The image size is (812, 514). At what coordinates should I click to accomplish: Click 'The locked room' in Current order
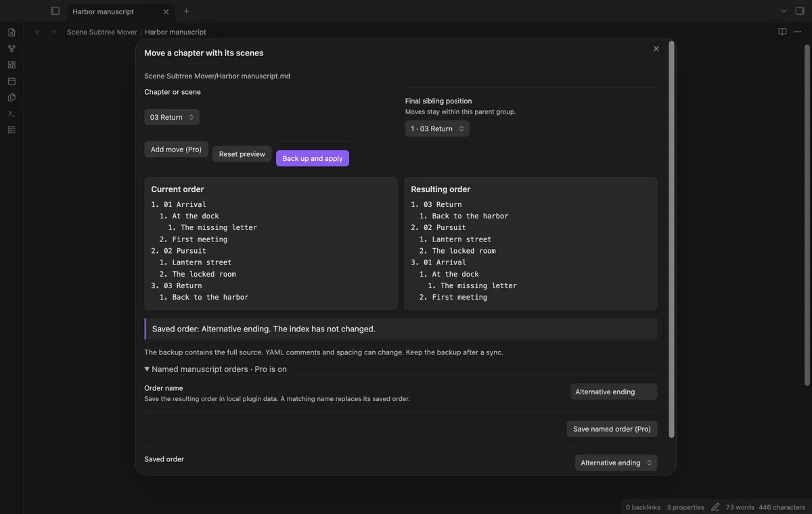204,274
